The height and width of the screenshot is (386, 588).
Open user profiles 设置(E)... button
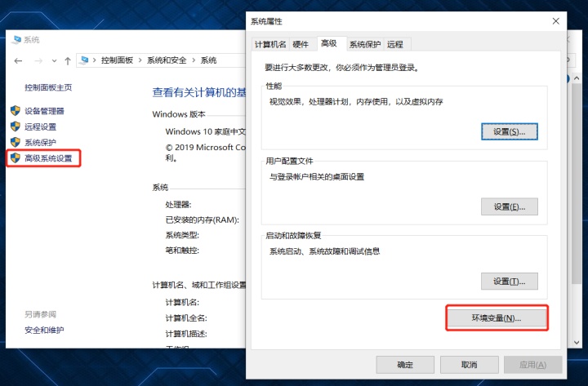click(x=510, y=206)
